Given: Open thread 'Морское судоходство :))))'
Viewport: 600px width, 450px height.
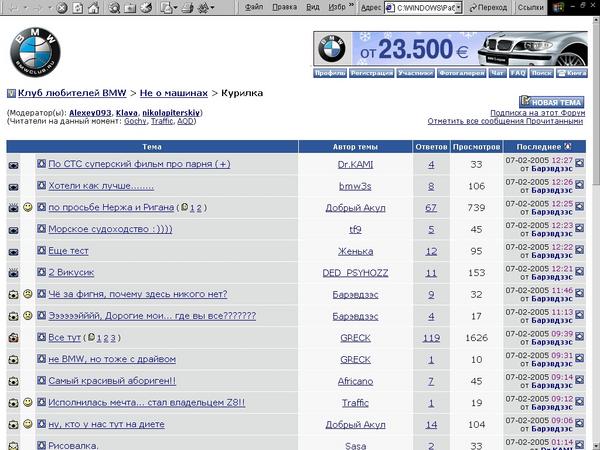Looking at the screenshot, I should [x=110, y=229].
